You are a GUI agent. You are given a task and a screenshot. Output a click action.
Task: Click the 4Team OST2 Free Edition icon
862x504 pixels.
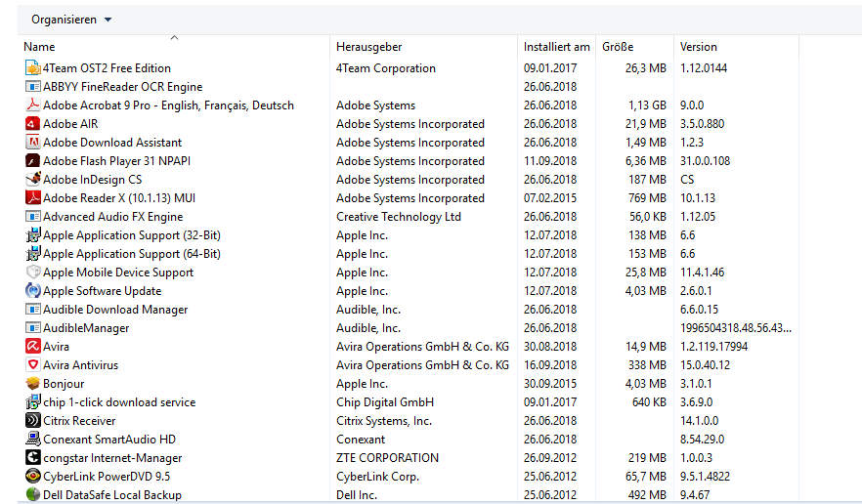tap(33, 68)
